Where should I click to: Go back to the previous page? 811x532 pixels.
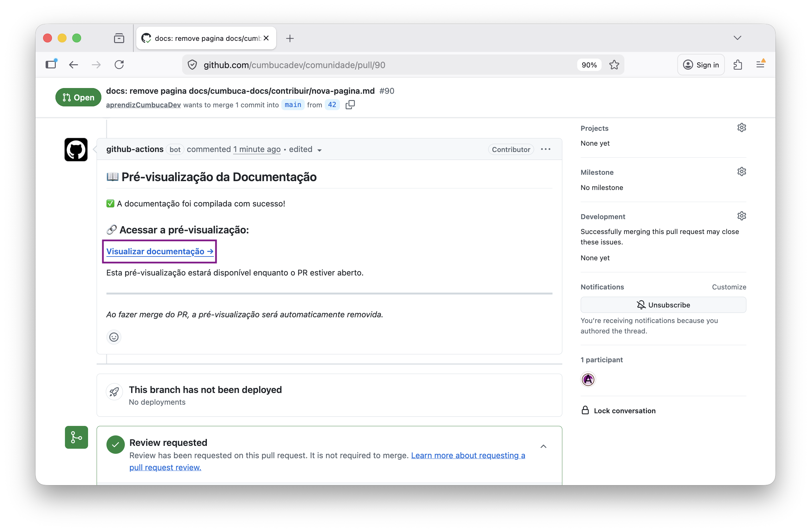coord(73,65)
